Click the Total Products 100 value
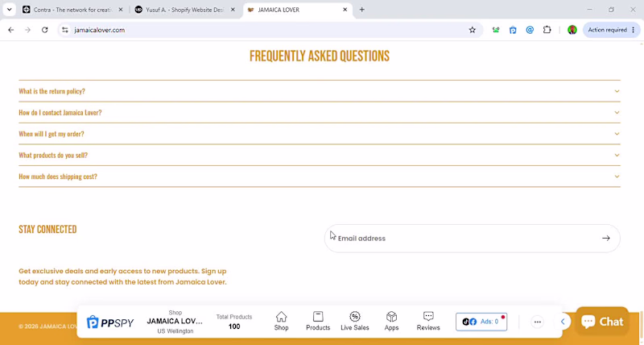 click(x=234, y=326)
